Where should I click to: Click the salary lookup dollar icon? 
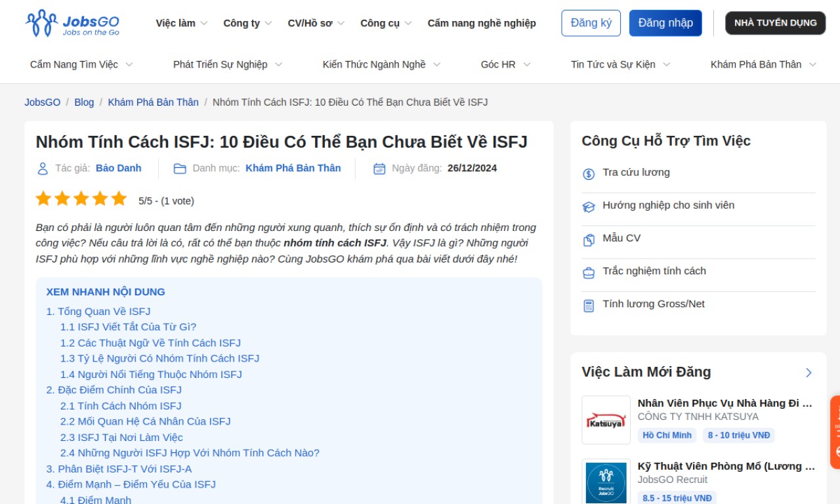point(589,174)
